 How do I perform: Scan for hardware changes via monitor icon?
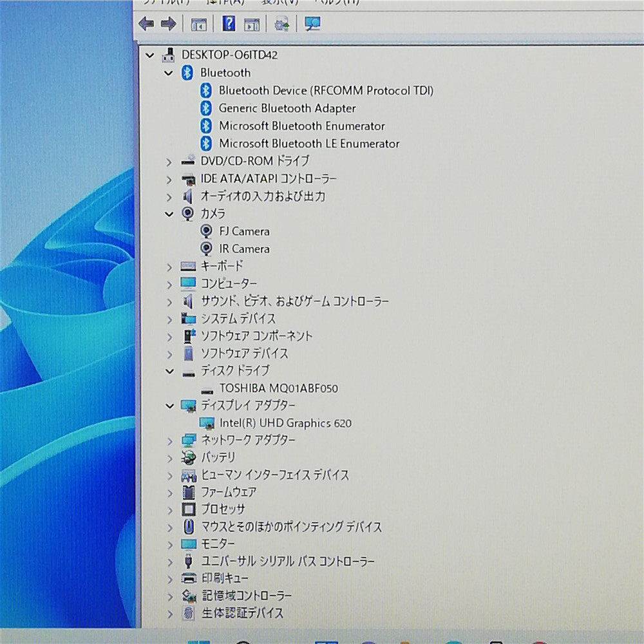tap(312, 24)
